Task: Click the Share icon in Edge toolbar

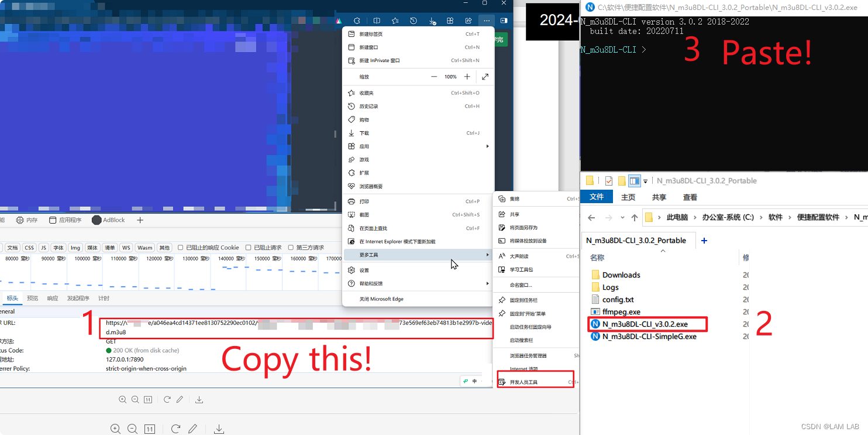Action: click(x=469, y=20)
